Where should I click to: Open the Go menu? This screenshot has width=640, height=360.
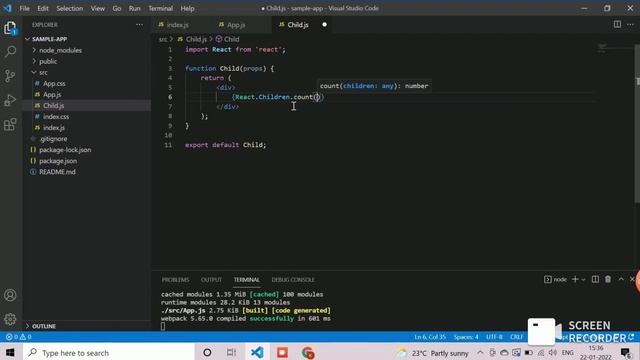[x=117, y=8]
